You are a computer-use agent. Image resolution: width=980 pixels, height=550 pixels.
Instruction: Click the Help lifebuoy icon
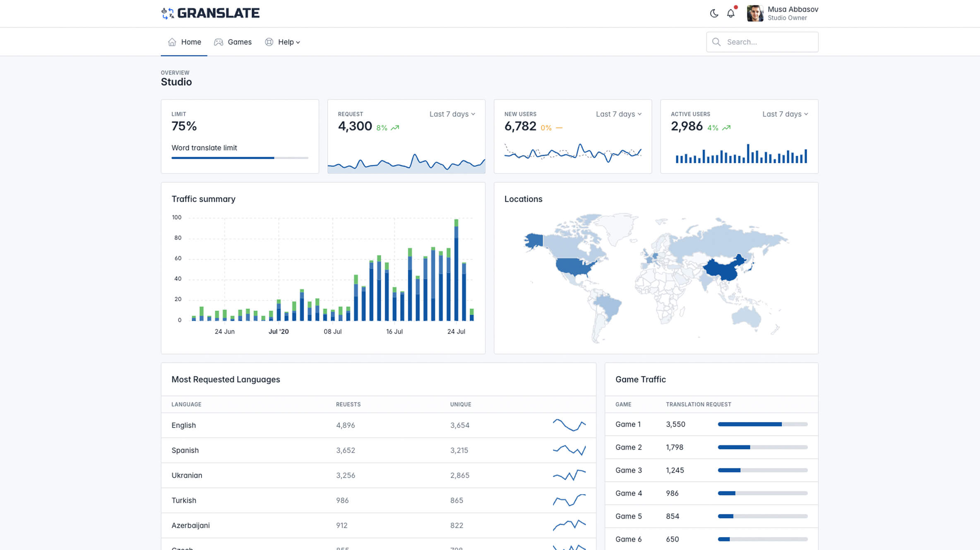coord(269,42)
